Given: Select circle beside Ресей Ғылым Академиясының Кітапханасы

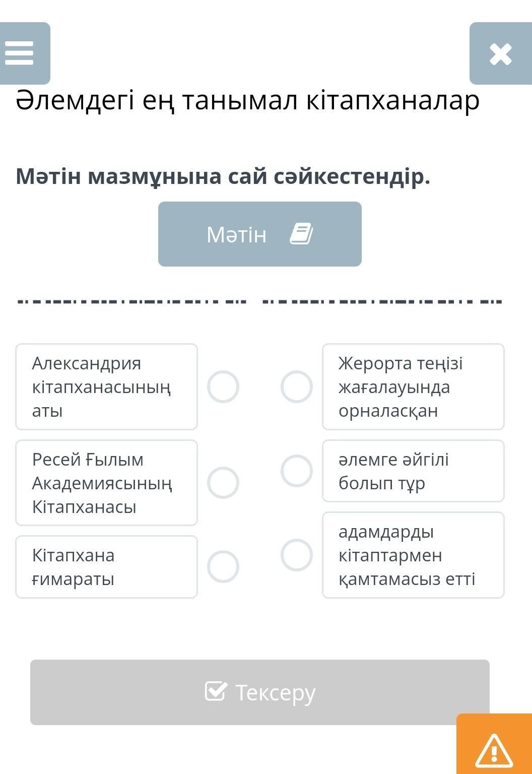Looking at the screenshot, I should click(x=223, y=482).
